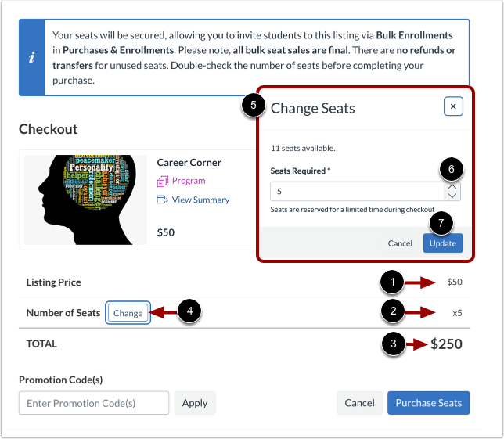
Task: Click the Seats Required input field
Action: (x=356, y=192)
